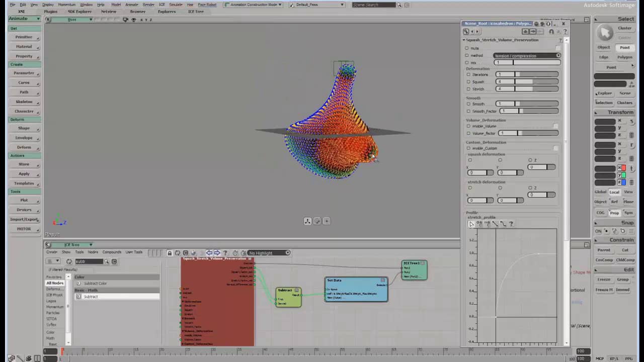Select the arrow tool in stretch_profile curve editor

point(471,224)
